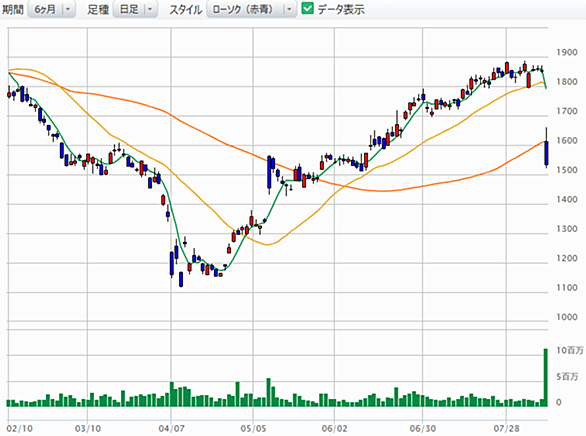Click the 04/07 date axis label
This screenshot has height=436, width=586.
click(x=171, y=429)
